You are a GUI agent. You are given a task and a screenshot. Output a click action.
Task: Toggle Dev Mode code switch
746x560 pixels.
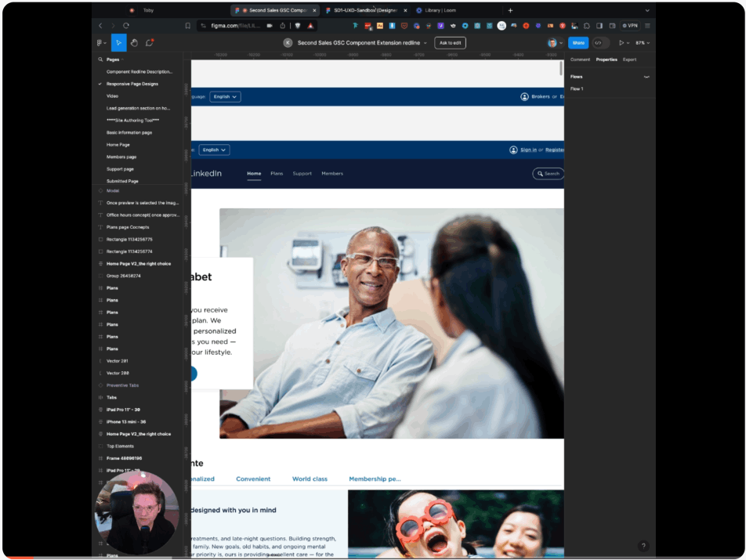(x=599, y=43)
